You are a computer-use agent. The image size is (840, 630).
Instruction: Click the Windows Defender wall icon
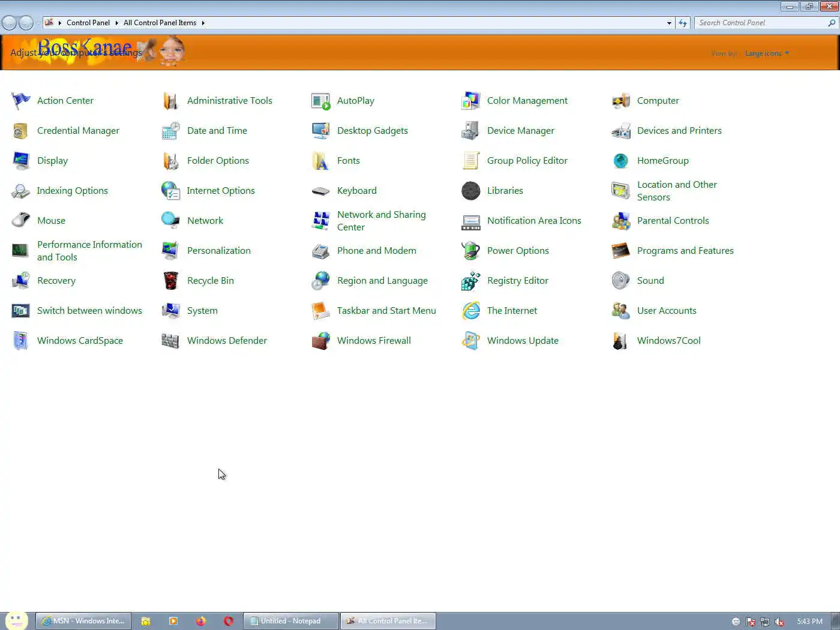(x=170, y=341)
